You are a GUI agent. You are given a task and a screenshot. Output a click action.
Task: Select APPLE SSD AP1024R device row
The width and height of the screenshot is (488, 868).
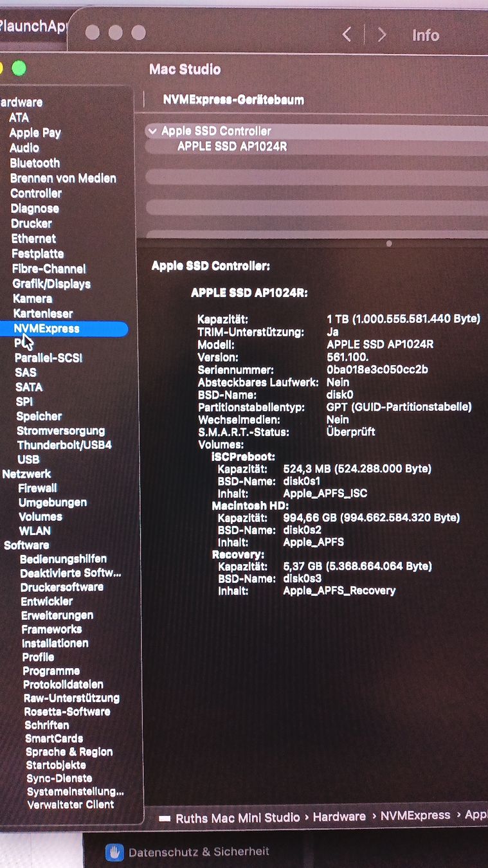click(x=232, y=146)
